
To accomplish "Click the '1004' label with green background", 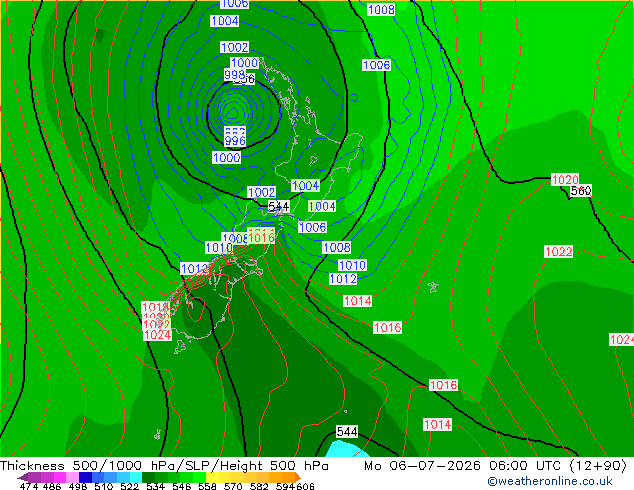I will click(306, 186).
